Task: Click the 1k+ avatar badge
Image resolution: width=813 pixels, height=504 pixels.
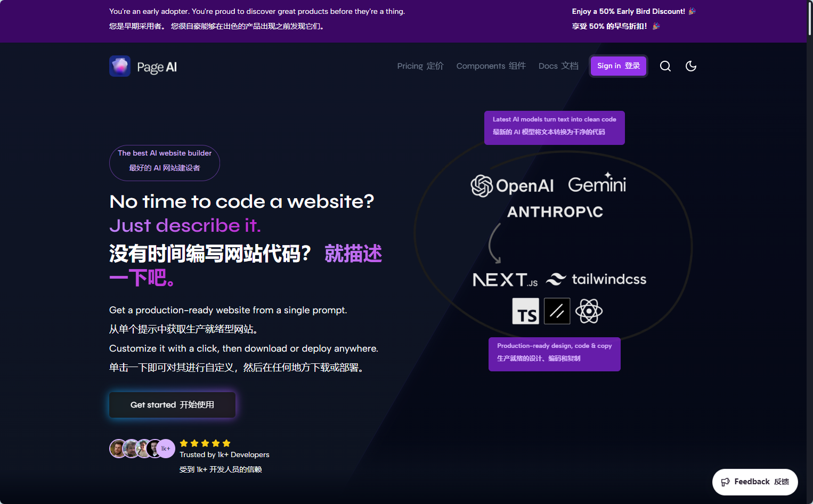Action: coord(166,449)
